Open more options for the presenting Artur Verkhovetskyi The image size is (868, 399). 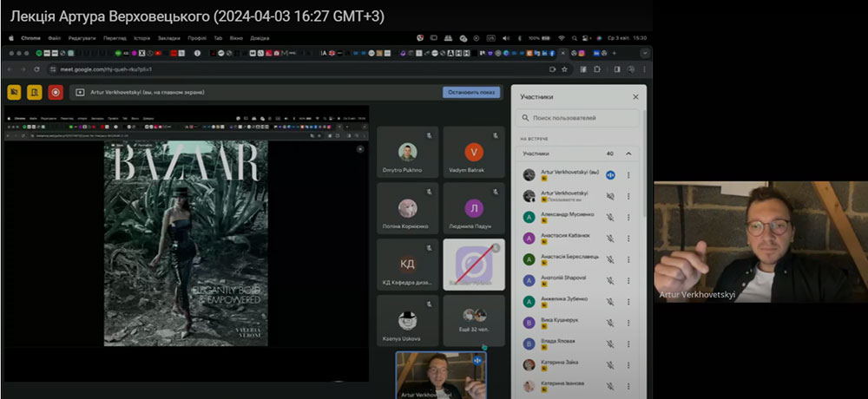(x=628, y=196)
